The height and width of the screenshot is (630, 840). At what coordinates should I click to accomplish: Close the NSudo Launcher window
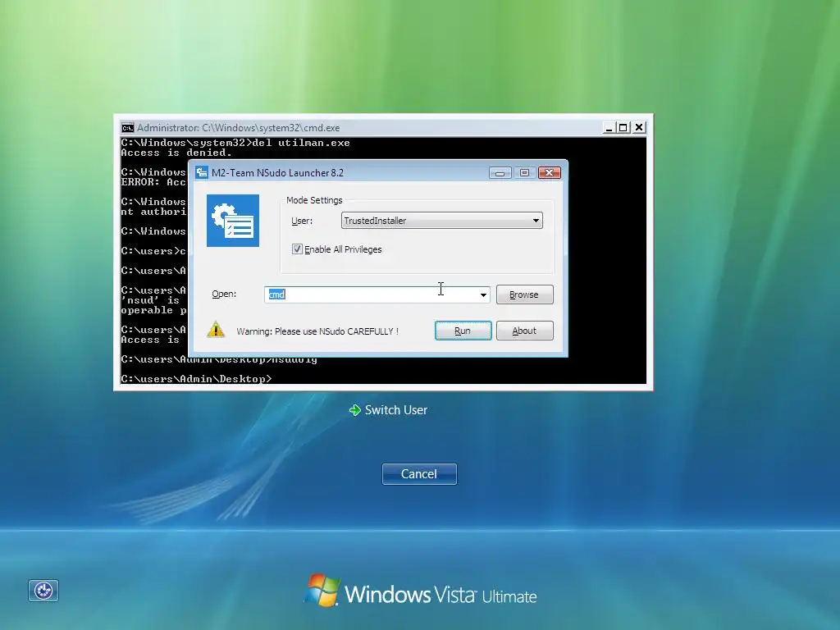click(x=549, y=172)
